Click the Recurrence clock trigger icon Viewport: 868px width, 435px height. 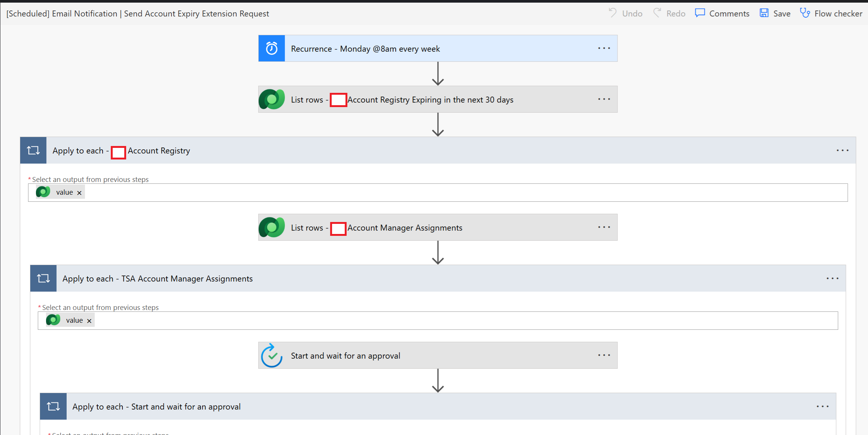coord(271,49)
